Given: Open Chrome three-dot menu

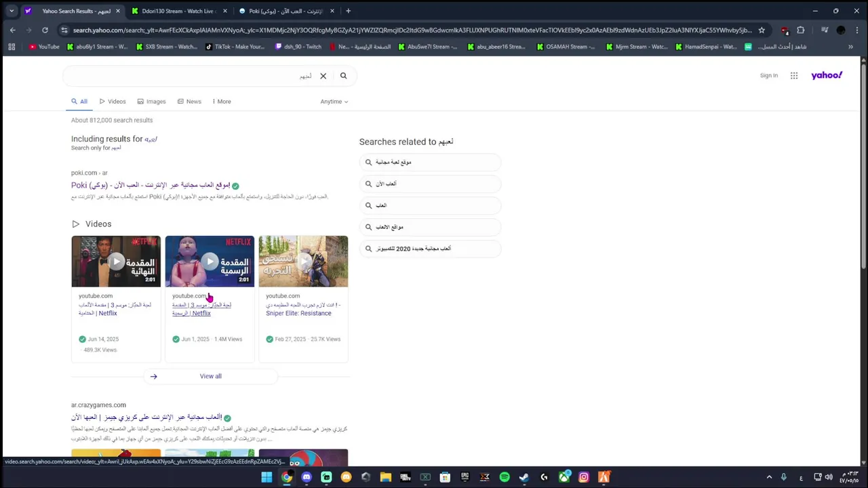Looking at the screenshot, I should coord(856,30).
